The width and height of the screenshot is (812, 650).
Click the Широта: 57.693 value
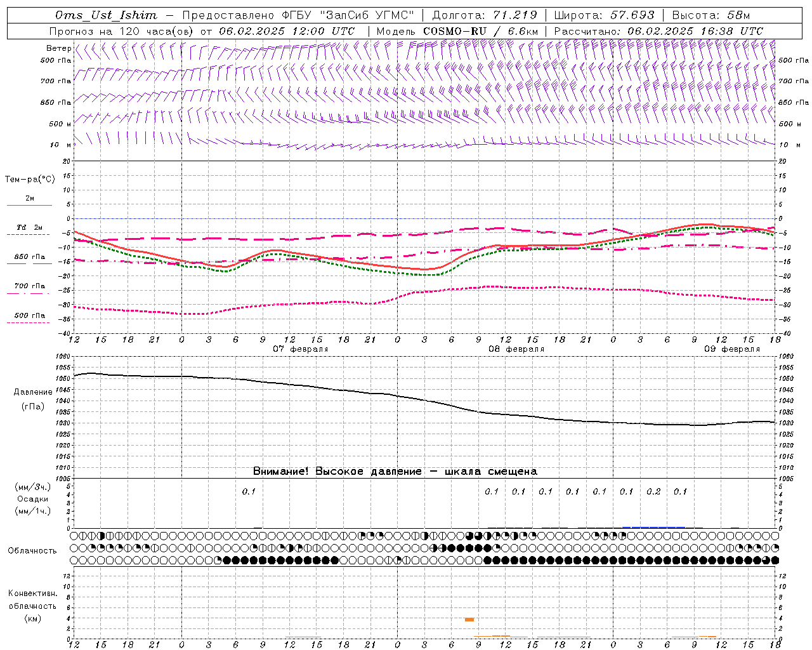point(604,15)
